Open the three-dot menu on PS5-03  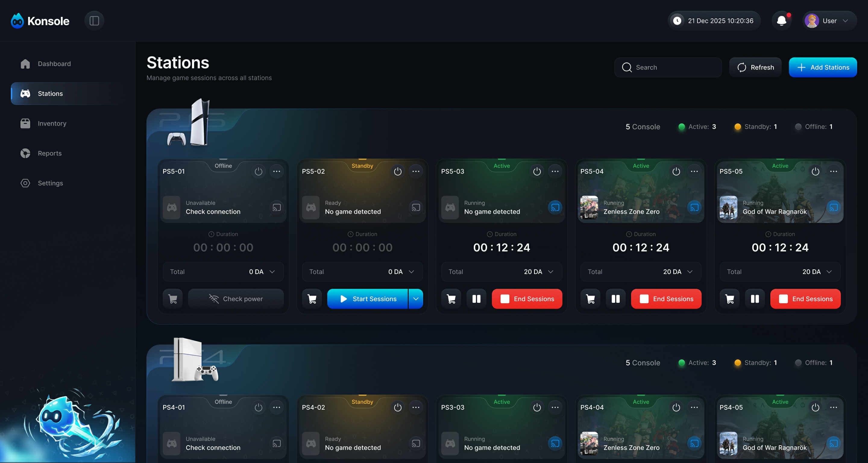click(x=555, y=171)
